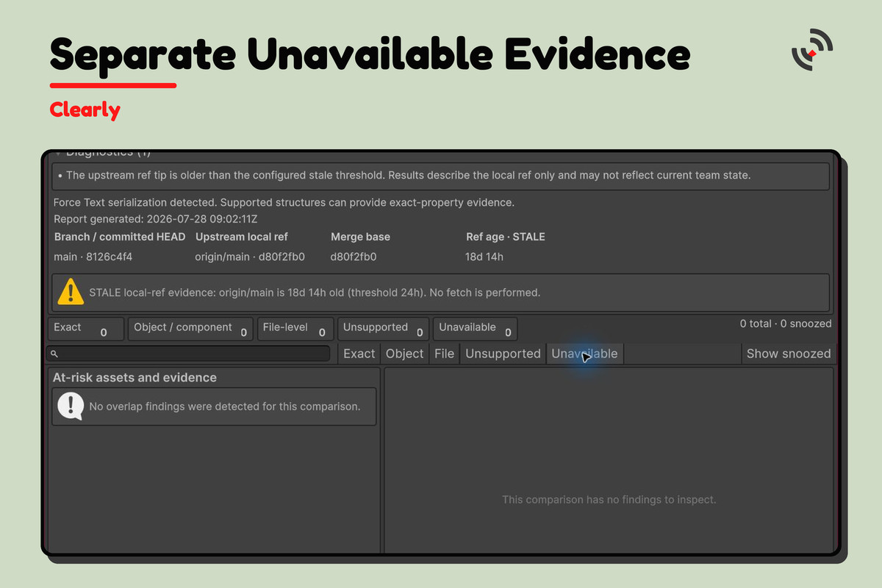Screen dimensions: 882x588
Task: Click 'Branch / committed HEAD' header
Action: (120, 237)
